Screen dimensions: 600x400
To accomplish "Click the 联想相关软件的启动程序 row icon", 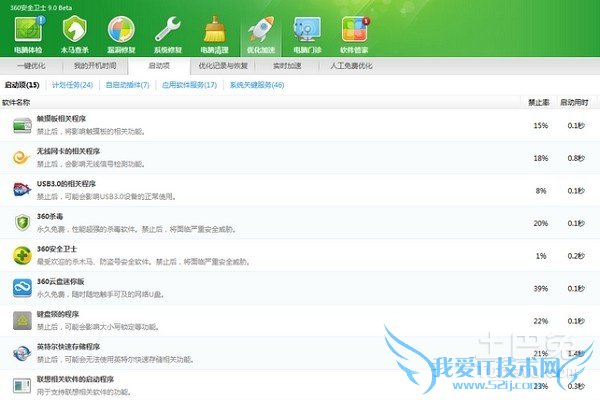I will pos(22,385).
